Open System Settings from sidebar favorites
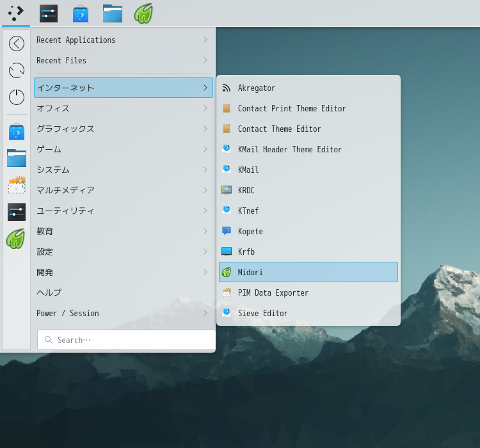 pos(17,212)
